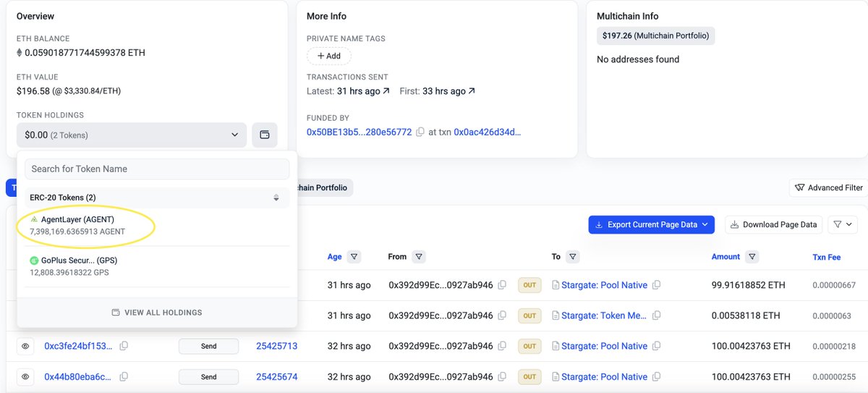Viewport: 868px width, 393px height.
Task: Click the GoPlus Security token logo icon
Action: tap(34, 261)
